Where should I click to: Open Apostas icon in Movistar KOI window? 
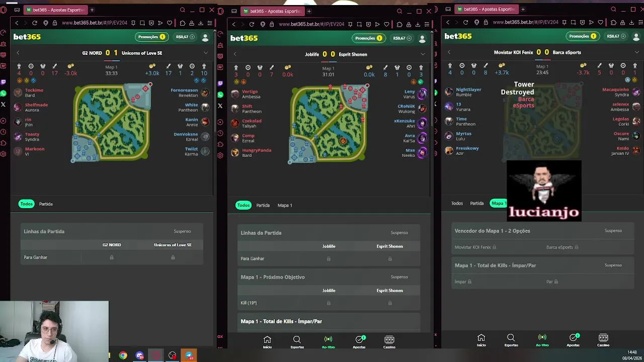pyautogui.click(x=573, y=340)
